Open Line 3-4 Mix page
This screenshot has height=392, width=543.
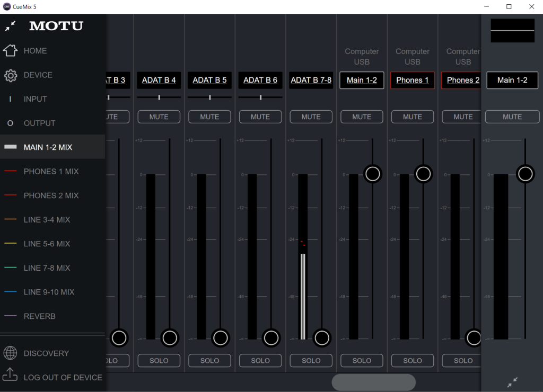[47, 220]
